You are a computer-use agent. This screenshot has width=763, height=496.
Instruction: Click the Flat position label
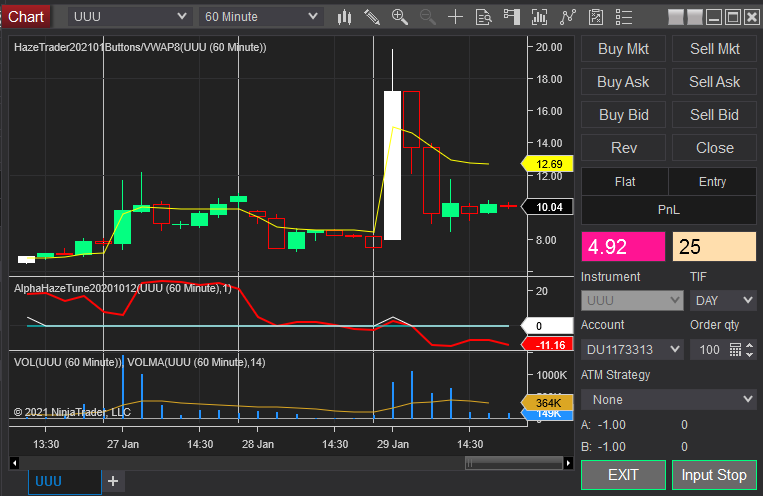tap(625, 182)
